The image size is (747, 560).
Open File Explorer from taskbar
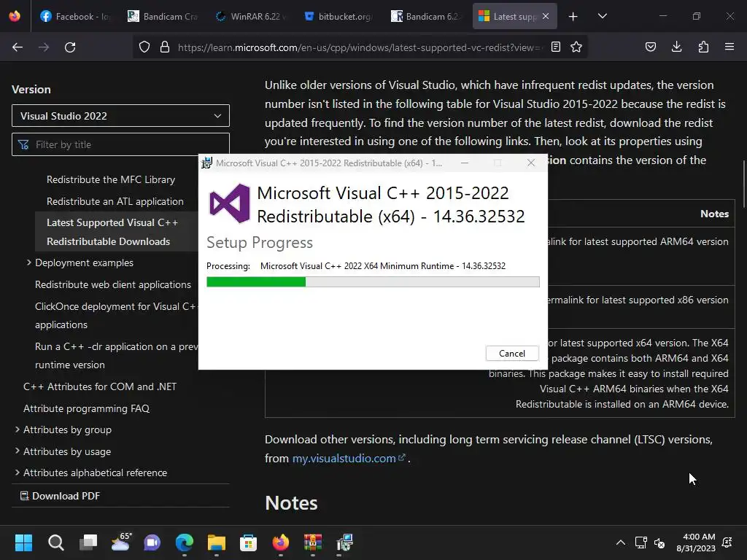point(216,542)
